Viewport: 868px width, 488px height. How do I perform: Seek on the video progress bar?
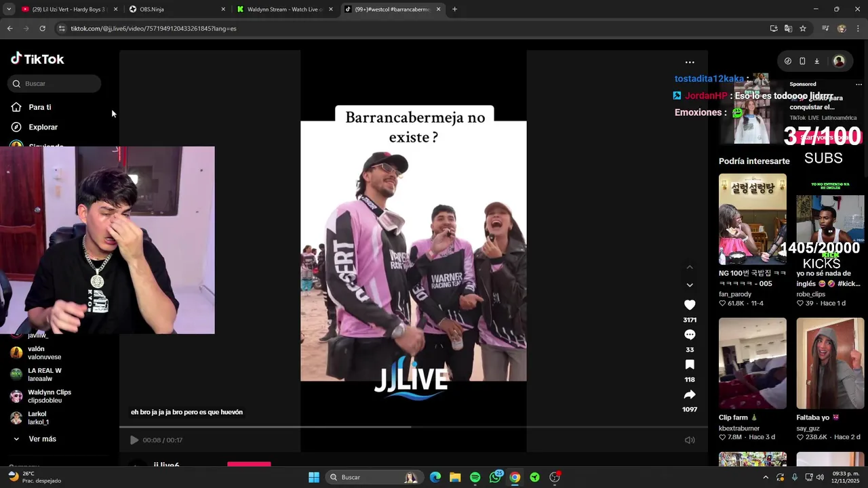point(414,426)
